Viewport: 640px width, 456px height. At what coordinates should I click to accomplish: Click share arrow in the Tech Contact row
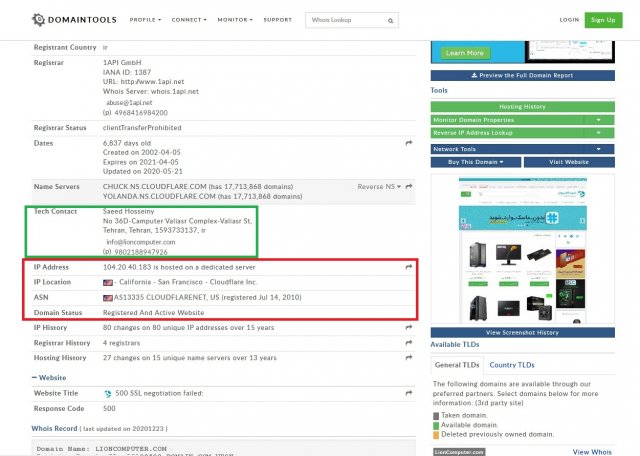[409, 214]
